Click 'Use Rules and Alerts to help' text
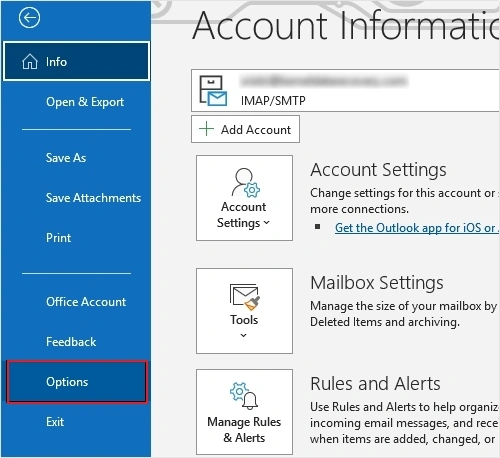500x458 pixels. point(383,407)
